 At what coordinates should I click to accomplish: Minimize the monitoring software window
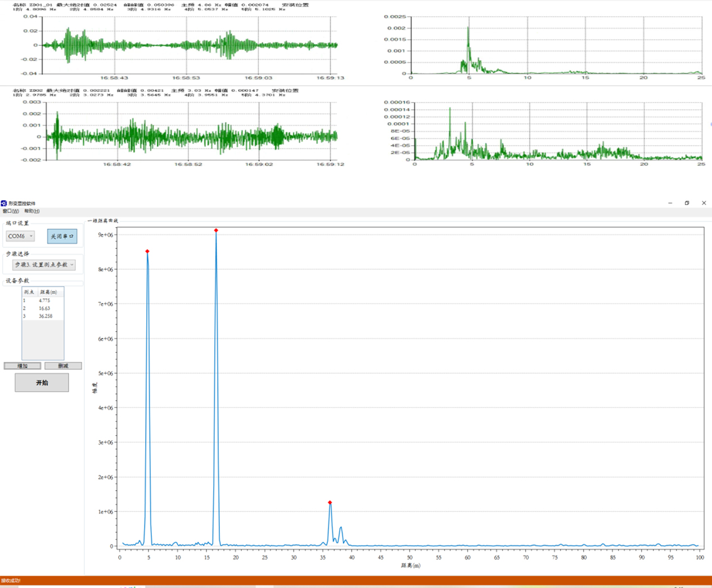pyautogui.click(x=670, y=203)
